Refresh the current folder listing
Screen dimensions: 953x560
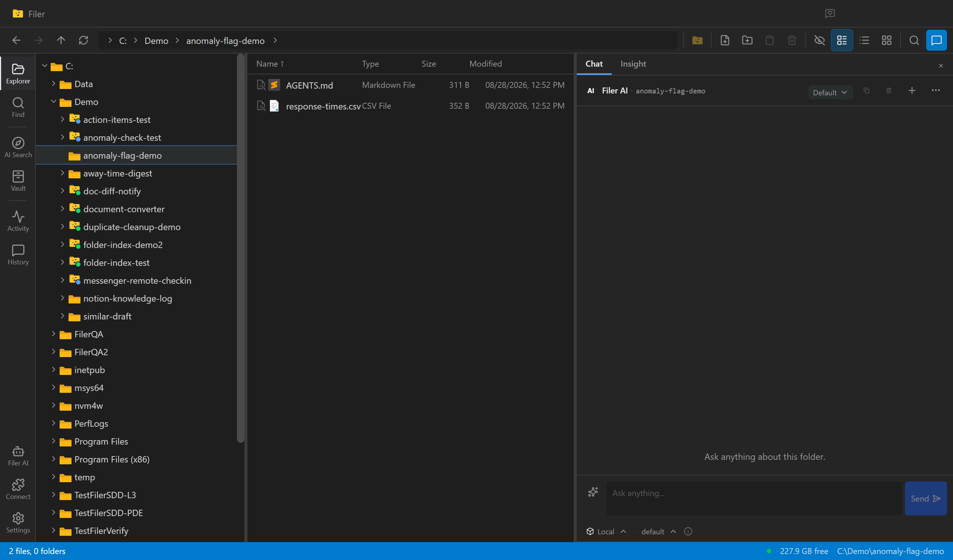point(83,41)
